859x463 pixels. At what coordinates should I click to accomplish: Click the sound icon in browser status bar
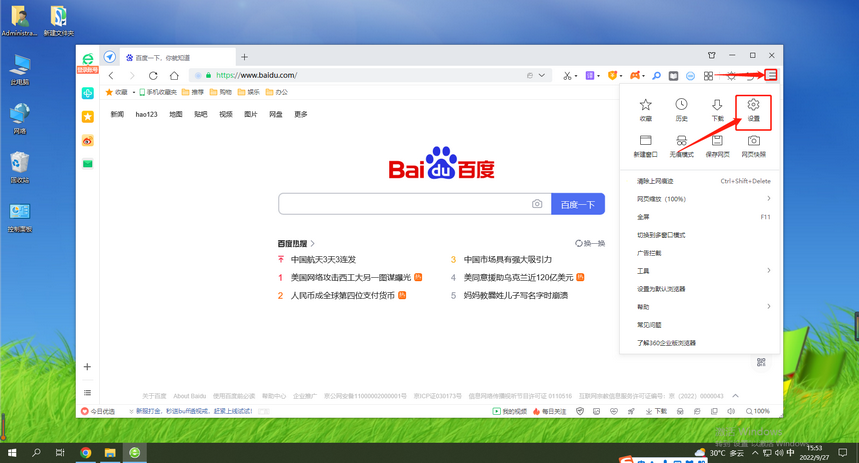pos(731,411)
